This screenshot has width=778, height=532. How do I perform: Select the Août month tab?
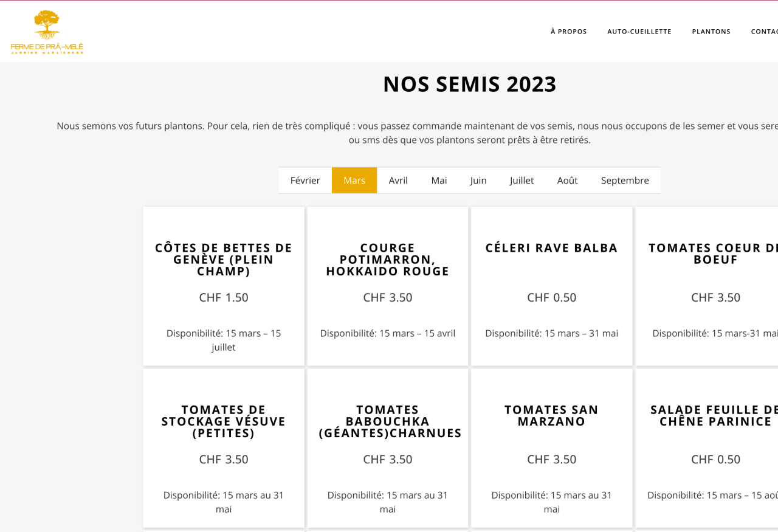(x=567, y=181)
